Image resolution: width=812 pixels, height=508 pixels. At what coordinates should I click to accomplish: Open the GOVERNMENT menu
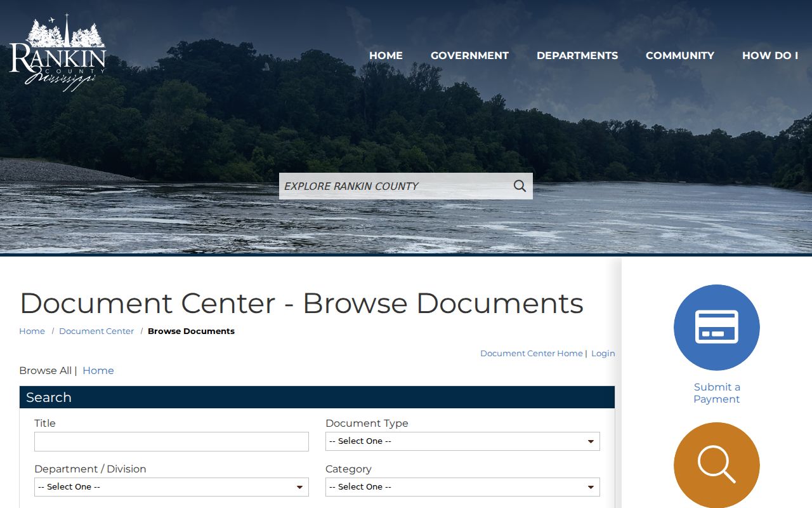pos(469,56)
